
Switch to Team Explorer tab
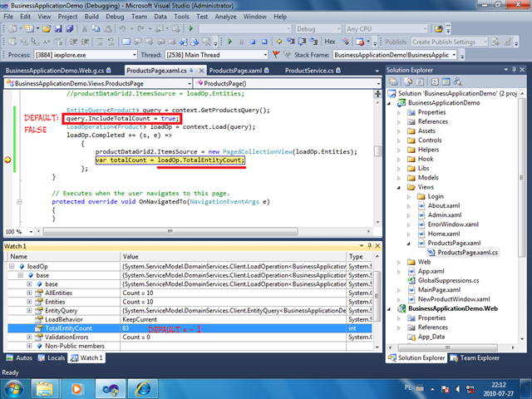pyautogui.click(x=475, y=357)
